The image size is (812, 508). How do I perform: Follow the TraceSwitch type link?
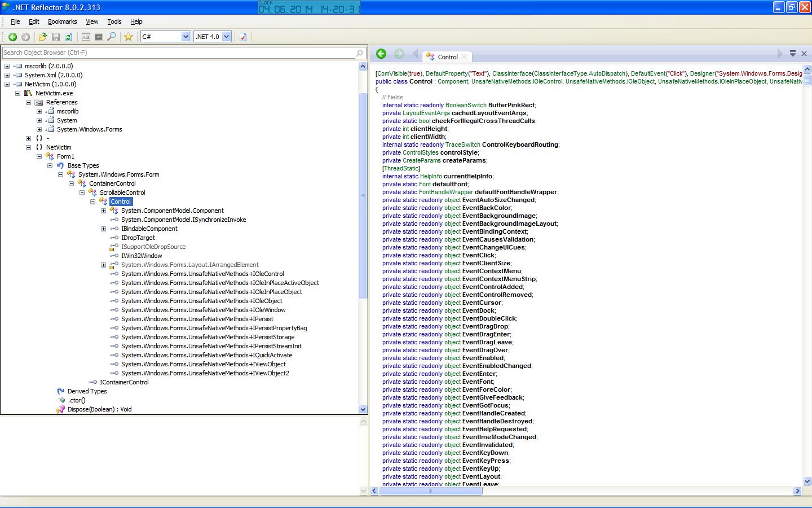pos(462,144)
